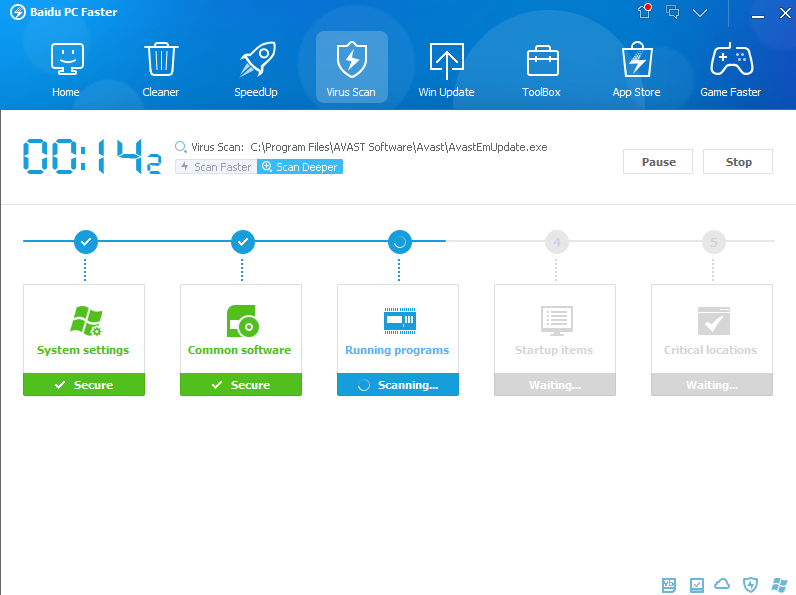Viewport: 796px width, 595px height.
Task: Select the Virus Scan shield tab
Action: tap(352, 67)
